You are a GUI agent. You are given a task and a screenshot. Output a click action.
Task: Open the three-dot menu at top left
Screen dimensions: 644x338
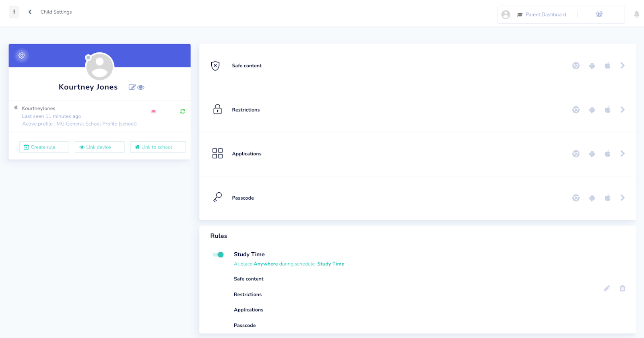point(14,12)
